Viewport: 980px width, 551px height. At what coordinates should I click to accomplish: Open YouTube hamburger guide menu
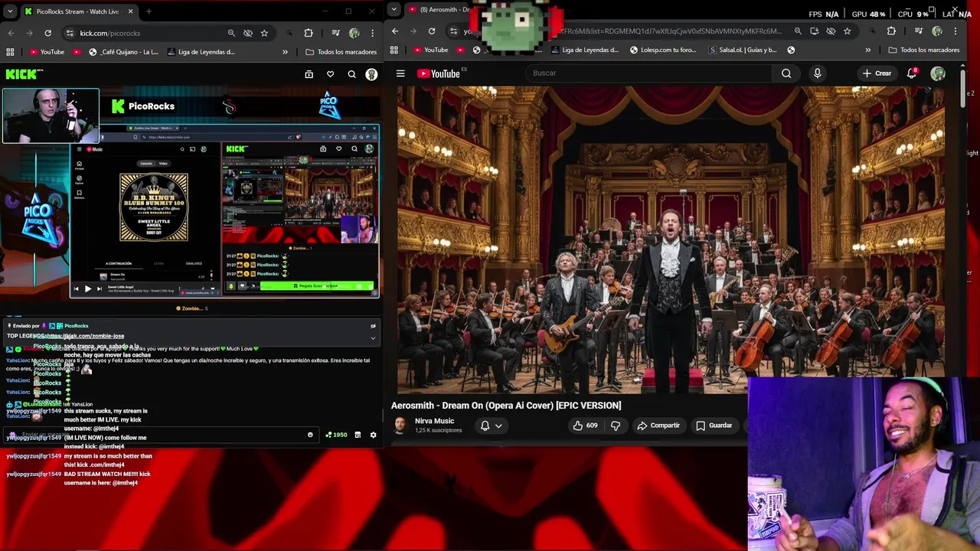point(400,73)
